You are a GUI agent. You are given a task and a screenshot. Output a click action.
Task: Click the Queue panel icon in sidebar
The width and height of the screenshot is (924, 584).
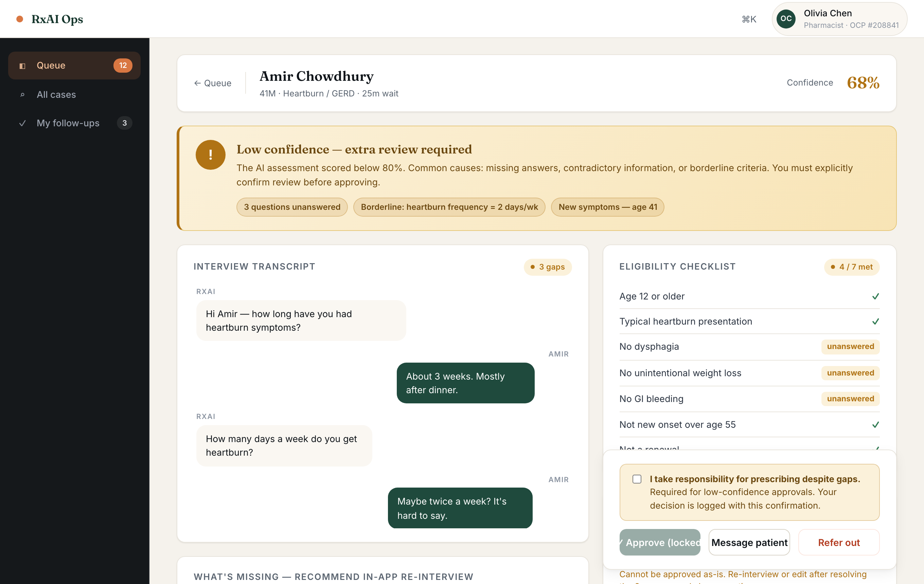tap(22, 66)
